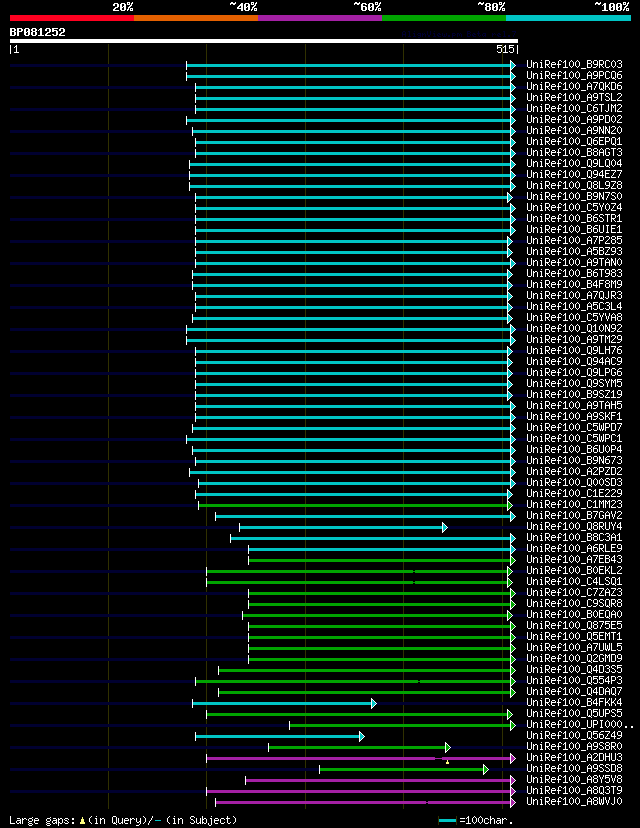640x828 pixels.
Task: Click the UniRef100_Q875E5 label
Action: click(x=574, y=625)
